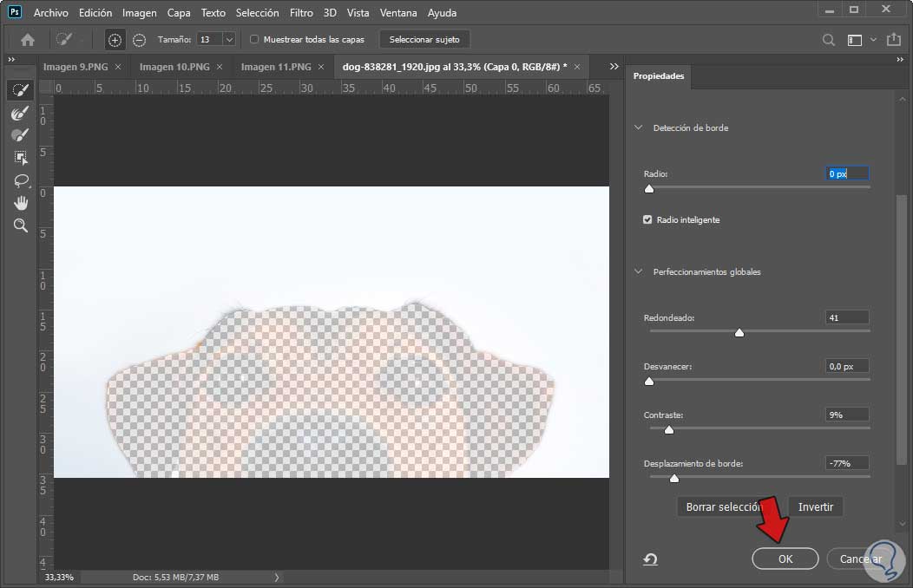Pick the Lasso tool in the toolbar
Viewport: 913px width, 588px height.
[20, 180]
